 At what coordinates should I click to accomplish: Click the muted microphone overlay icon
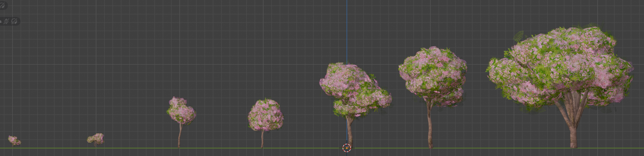click(x=6, y=21)
